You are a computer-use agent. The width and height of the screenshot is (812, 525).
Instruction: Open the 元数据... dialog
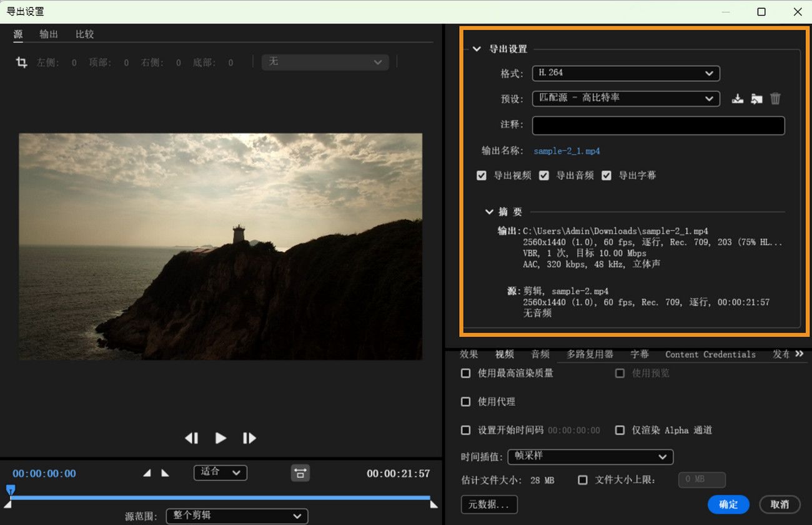tap(489, 504)
